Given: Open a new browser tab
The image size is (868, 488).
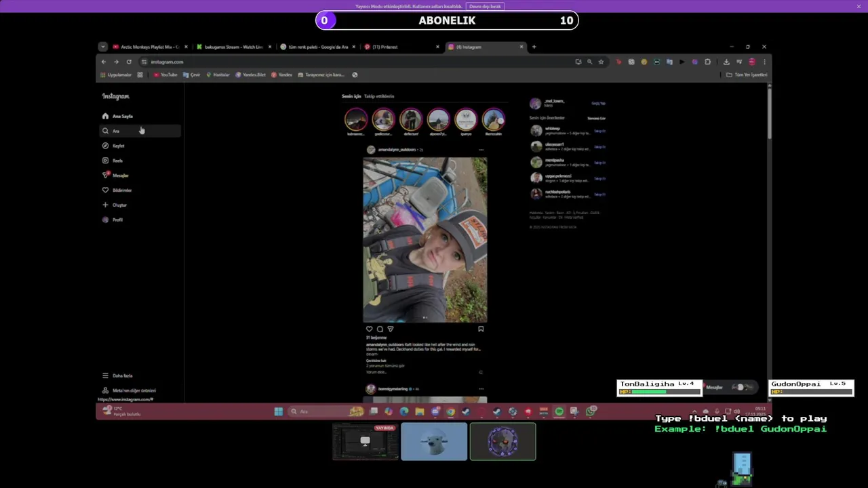Looking at the screenshot, I should click(534, 47).
